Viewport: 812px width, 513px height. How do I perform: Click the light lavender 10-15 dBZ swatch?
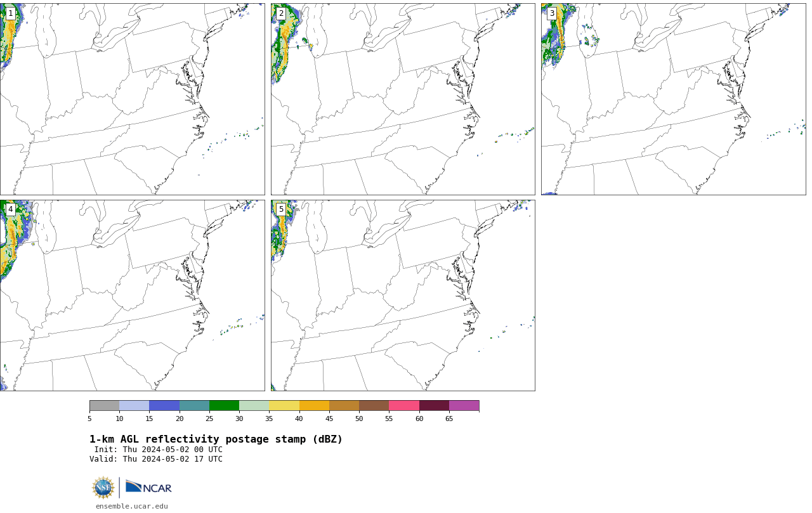click(x=134, y=406)
